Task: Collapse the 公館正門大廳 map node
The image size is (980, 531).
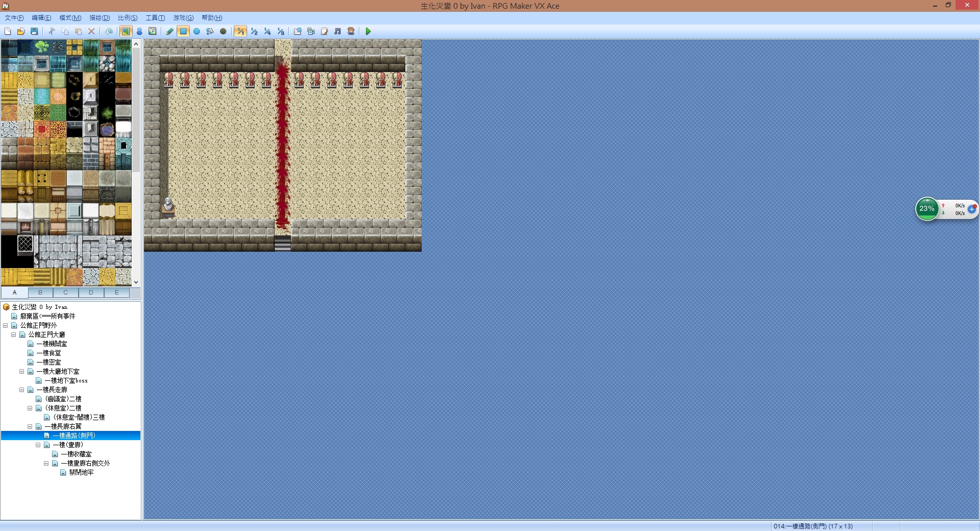Action: pos(14,334)
